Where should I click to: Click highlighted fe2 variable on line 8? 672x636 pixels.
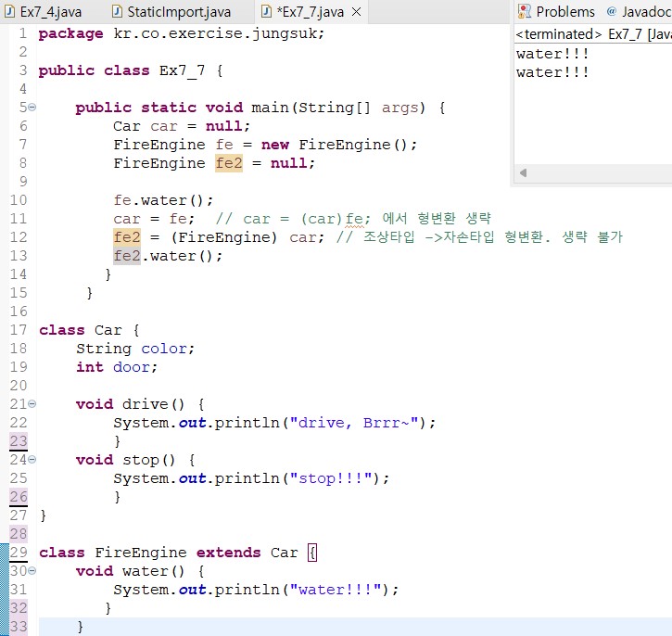[229, 163]
